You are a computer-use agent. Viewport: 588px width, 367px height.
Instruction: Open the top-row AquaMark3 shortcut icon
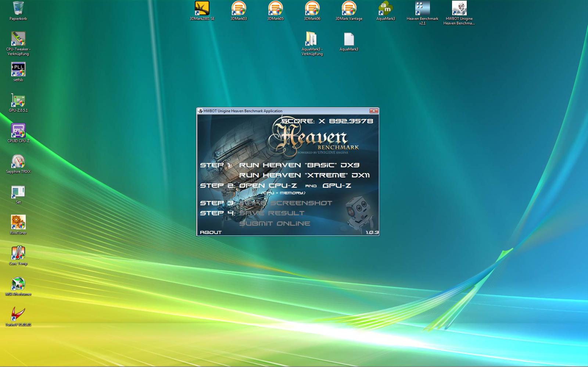(x=386, y=11)
